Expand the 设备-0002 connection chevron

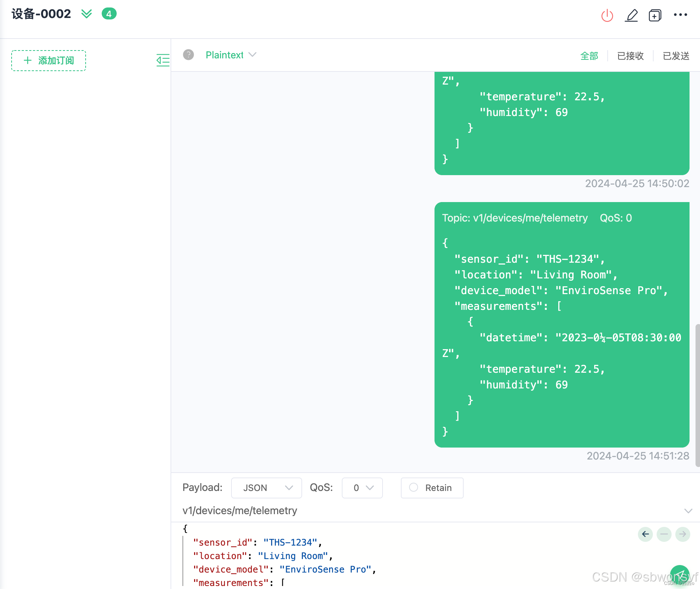tap(86, 14)
